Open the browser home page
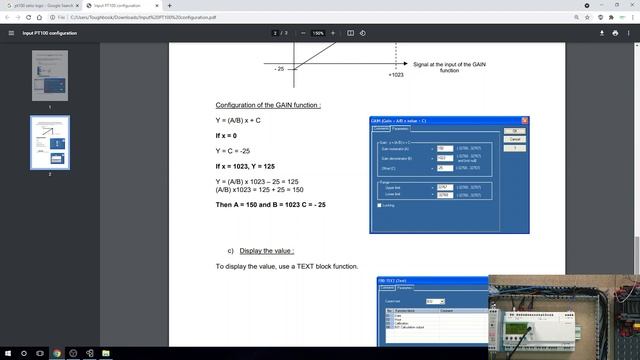Viewport: 640px width, 360px height. [x=39, y=17]
